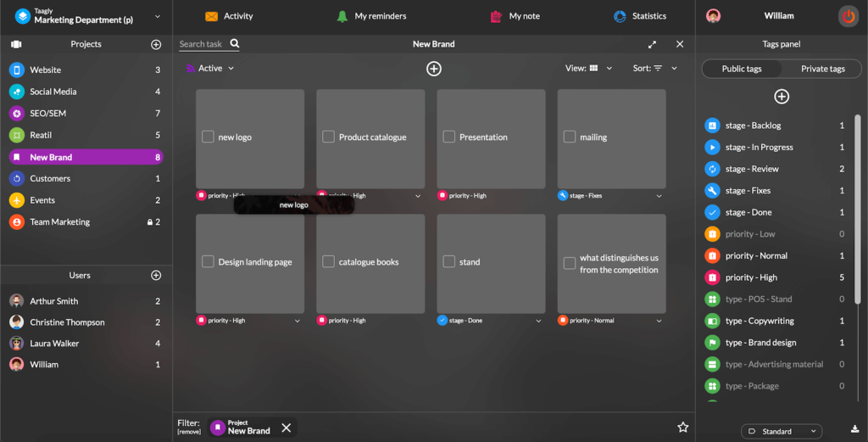
Task: Open the Statistics tab
Action: 640,16
